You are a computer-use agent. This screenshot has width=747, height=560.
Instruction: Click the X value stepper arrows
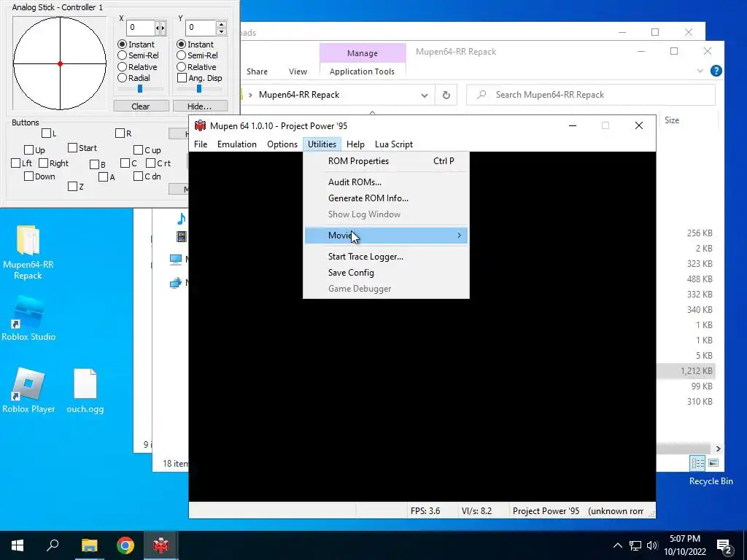160,28
